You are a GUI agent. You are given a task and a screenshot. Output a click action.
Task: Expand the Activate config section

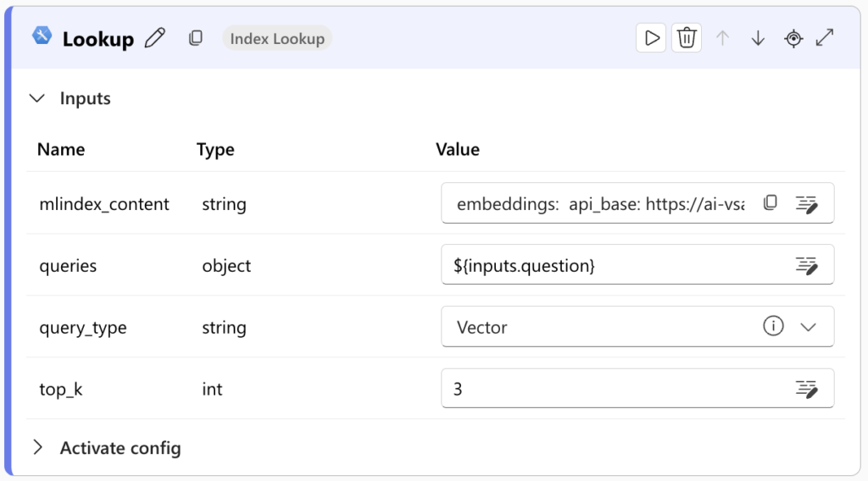tap(37, 447)
